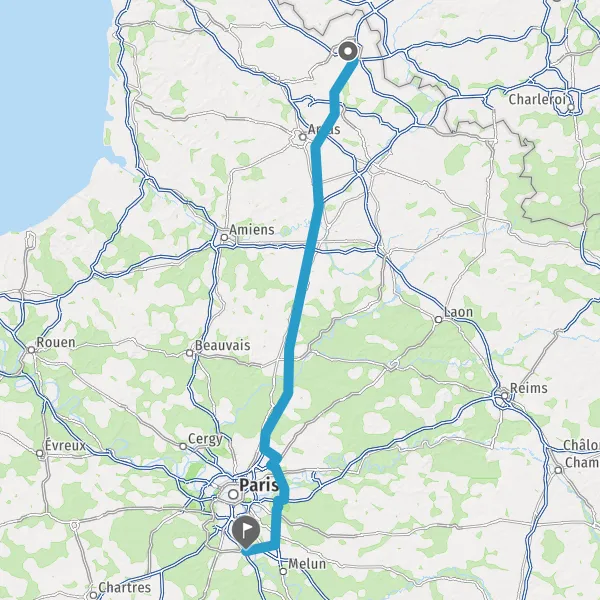Click the Melun city marker

(283, 571)
